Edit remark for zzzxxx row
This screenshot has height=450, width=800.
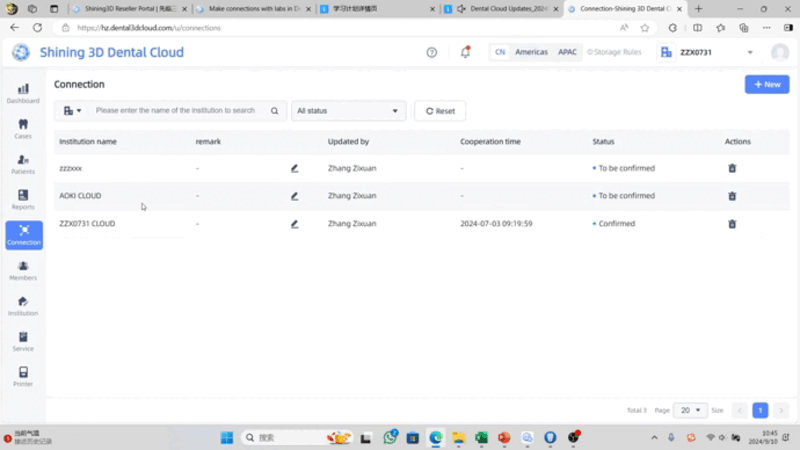[294, 168]
